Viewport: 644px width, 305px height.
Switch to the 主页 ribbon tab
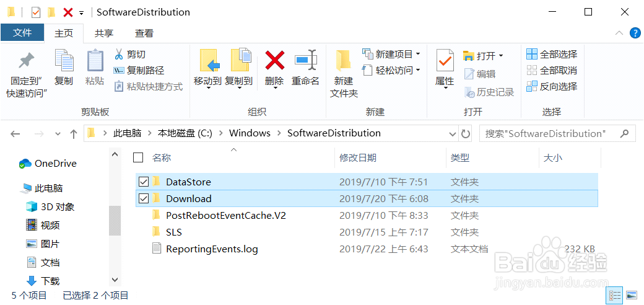click(64, 33)
